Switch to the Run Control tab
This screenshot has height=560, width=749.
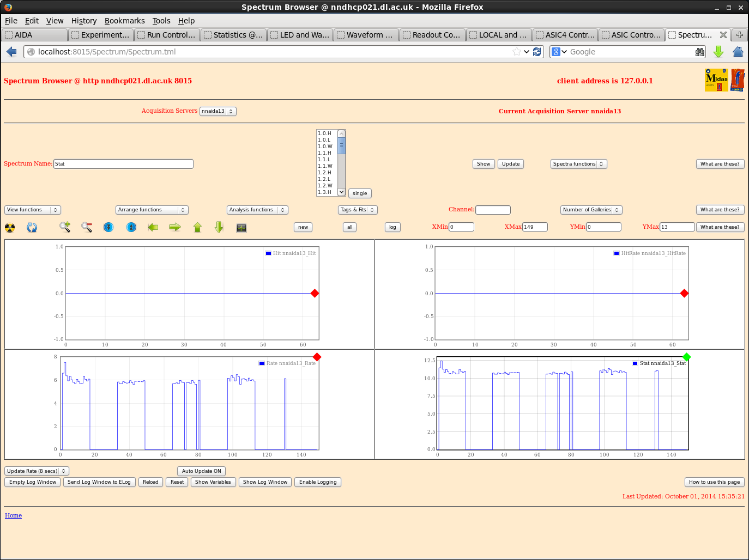[x=167, y=35]
